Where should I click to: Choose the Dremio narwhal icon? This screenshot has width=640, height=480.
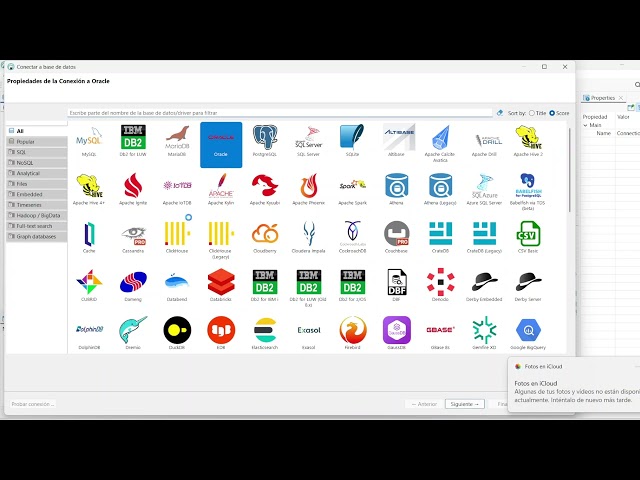133,334
